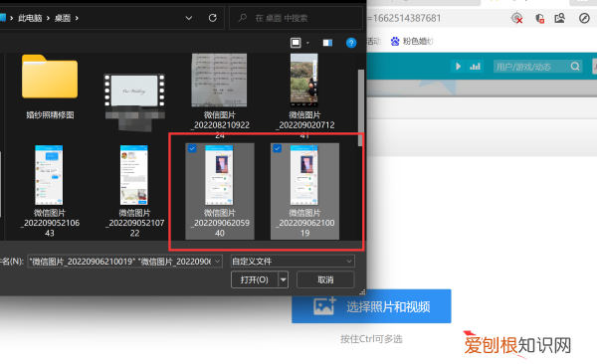Uncheck the checkbox on 微信图片_20220906205940

(x=192, y=149)
